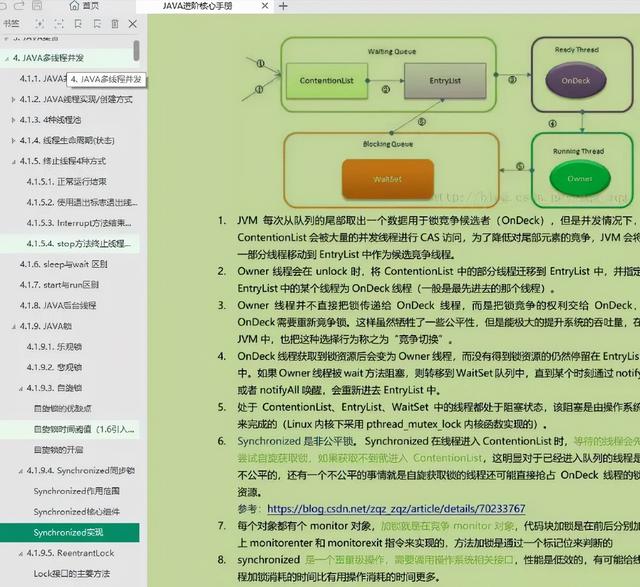Collapse the 4.1.9.5. ReentrantLock node
The width and height of the screenshot is (640, 587).
20,554
